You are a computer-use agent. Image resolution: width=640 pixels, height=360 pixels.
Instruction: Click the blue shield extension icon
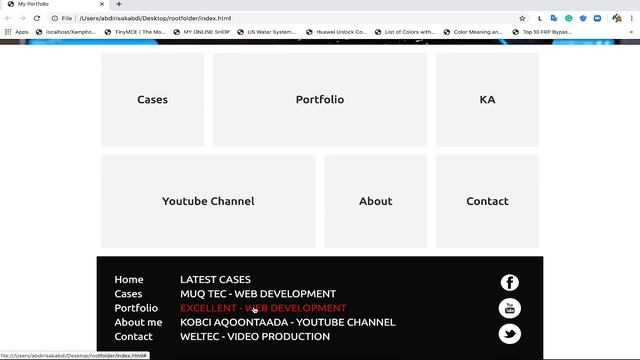click(583, 18)
